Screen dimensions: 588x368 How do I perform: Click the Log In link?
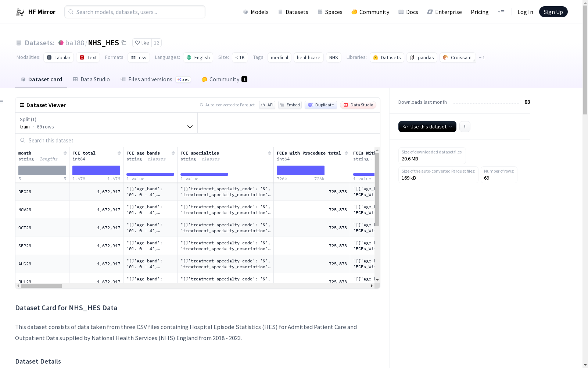coord(525,12)
